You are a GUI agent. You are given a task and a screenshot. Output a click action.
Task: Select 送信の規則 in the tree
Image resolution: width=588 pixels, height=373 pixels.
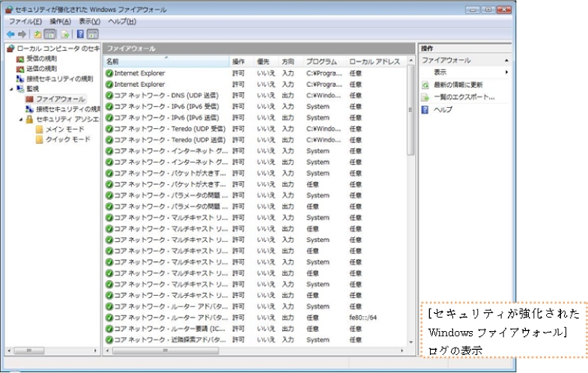tap(42, 68)
